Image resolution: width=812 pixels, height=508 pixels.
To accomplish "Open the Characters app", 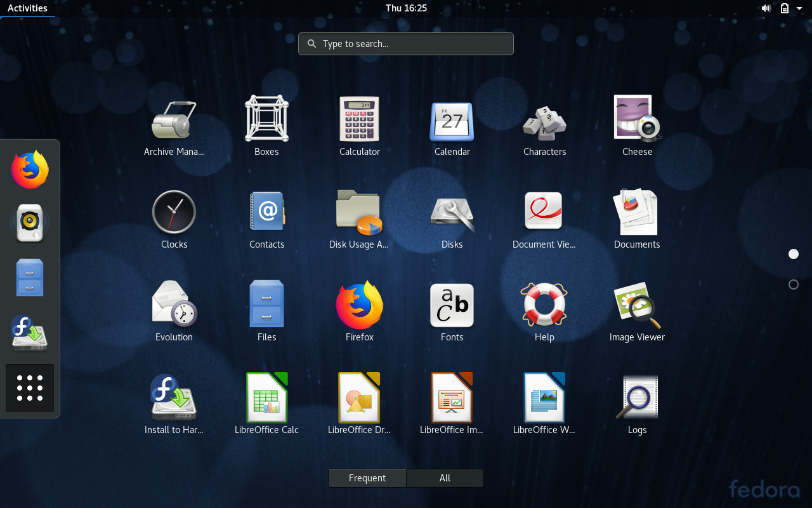I will coord(544,119).
